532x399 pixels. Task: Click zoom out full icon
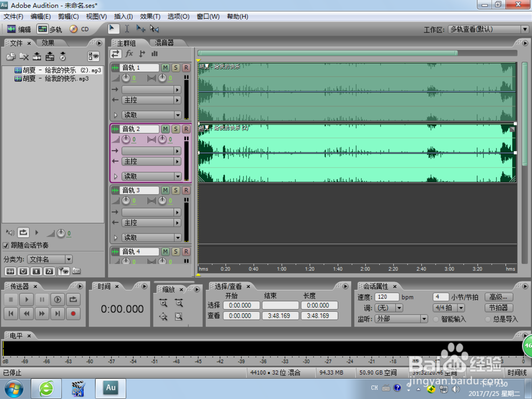pos(163,317)
